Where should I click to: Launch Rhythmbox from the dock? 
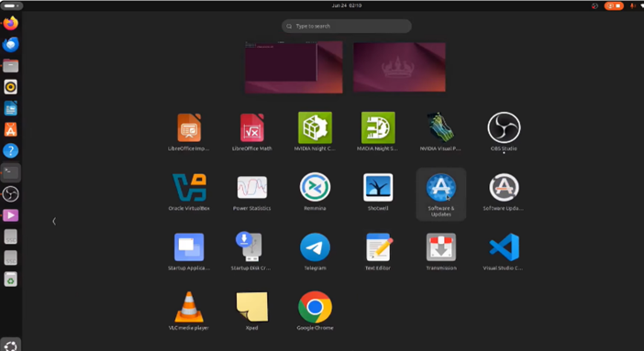tap(11, 87)
